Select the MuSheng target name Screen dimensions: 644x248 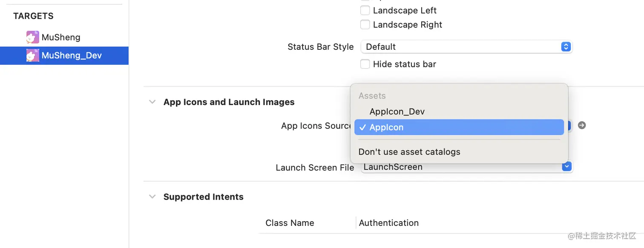pos(61,37)
